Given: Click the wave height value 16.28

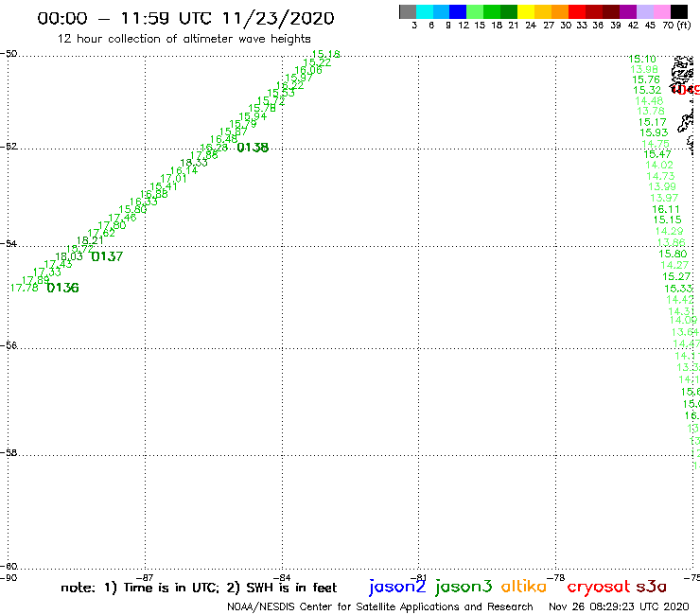Looking at the screenshot, I should (214, 148).
